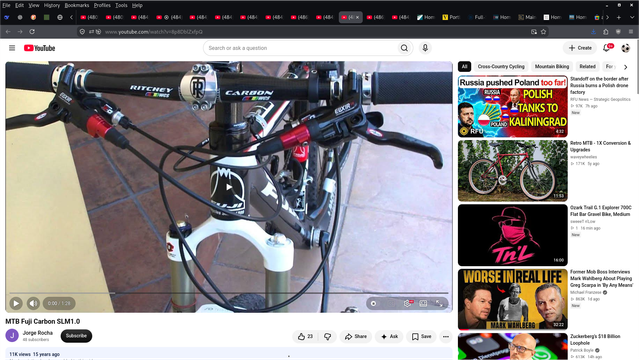The image size is (639, 360).
Task: Show more filter chips with the right arrow
Action: (626, 67)
